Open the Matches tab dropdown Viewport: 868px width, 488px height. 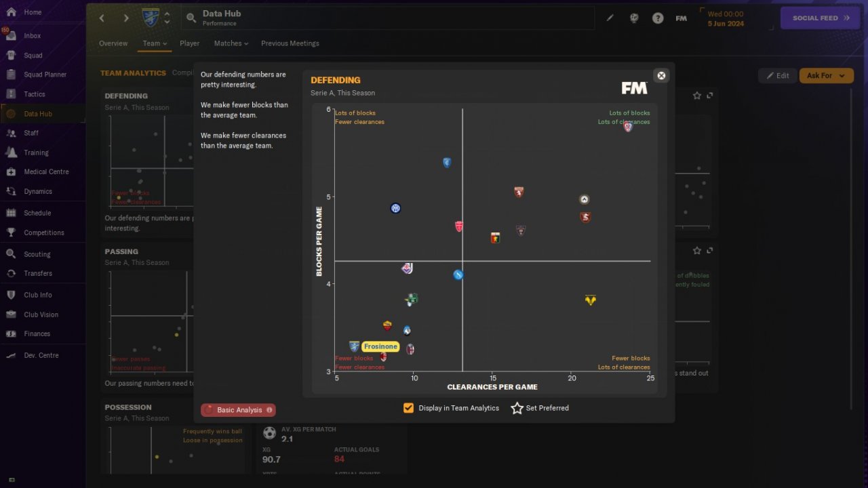click(x=231, y=43)
